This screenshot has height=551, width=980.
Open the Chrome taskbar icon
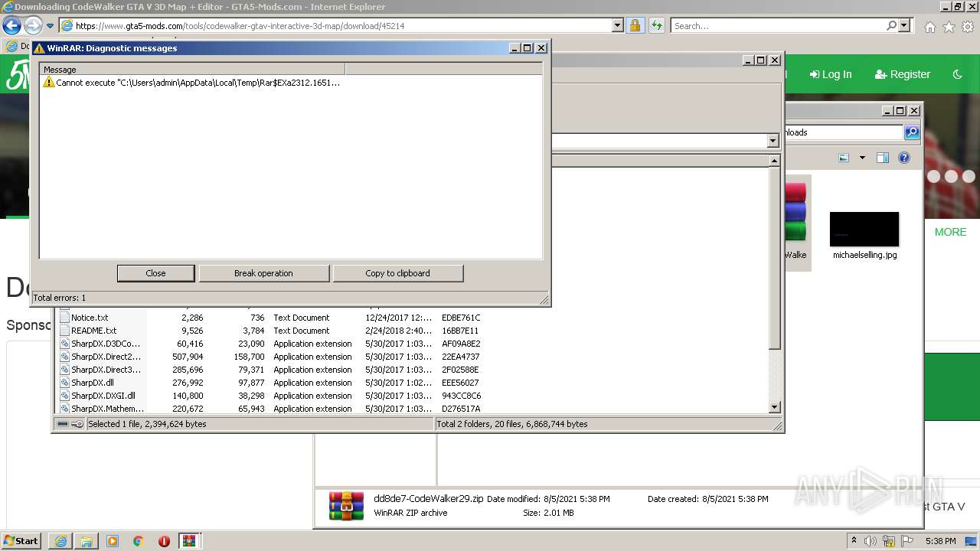(139, 541)
